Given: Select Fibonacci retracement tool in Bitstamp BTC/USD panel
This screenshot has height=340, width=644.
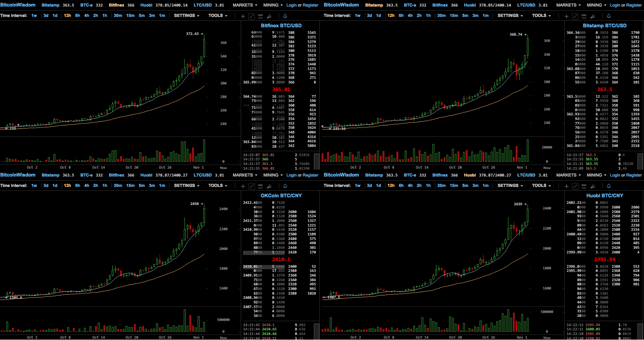Looking at the screenshot, I should tap(584, 16).
